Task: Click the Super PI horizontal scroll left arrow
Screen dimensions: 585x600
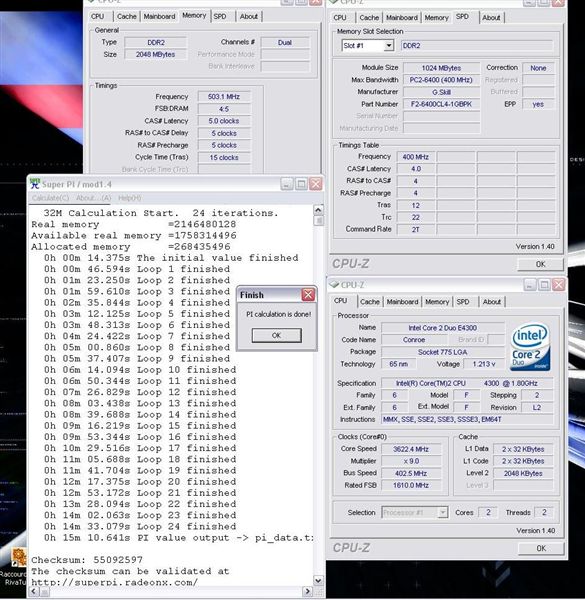Action: (34, 592)
